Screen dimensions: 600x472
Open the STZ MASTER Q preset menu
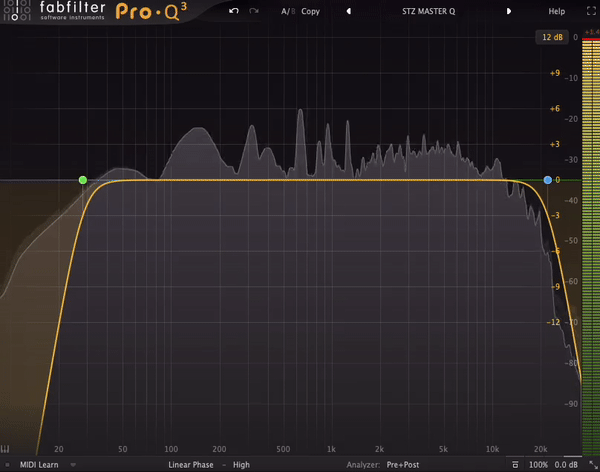(429, 11)
